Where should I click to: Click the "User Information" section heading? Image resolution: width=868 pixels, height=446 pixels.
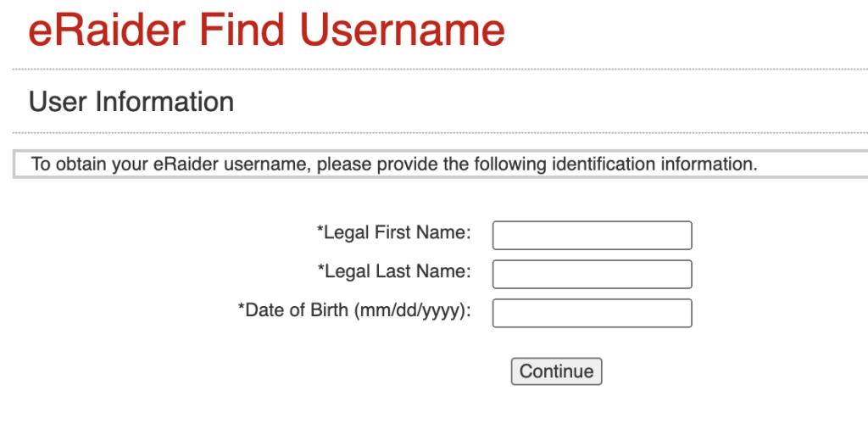tap(131, 102)
